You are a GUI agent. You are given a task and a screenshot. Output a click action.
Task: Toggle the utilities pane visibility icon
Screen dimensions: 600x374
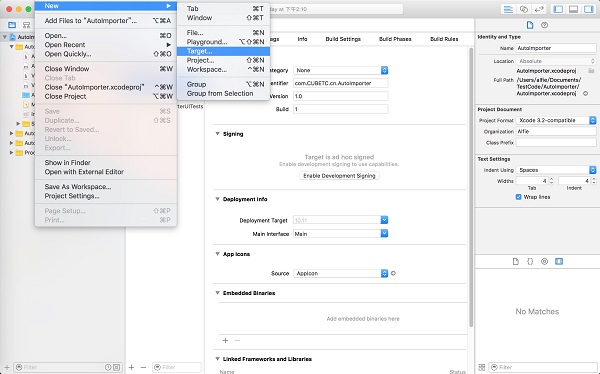click(x=588, y=10)
